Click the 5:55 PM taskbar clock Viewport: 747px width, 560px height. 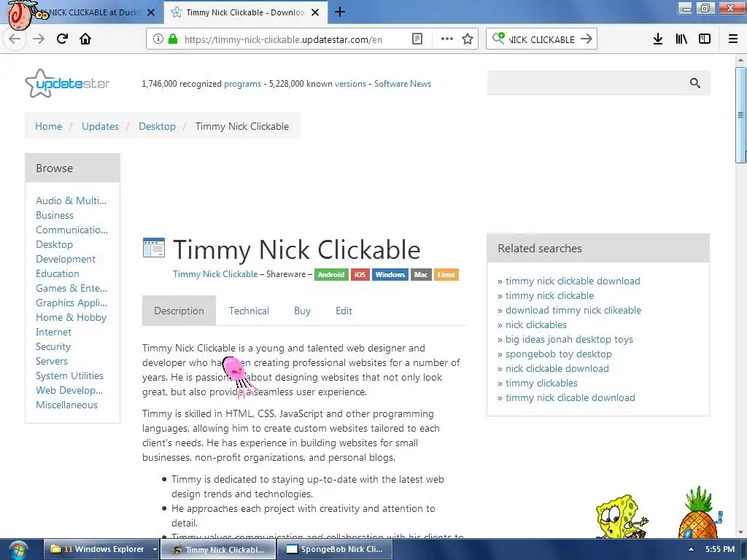(720, 549)
